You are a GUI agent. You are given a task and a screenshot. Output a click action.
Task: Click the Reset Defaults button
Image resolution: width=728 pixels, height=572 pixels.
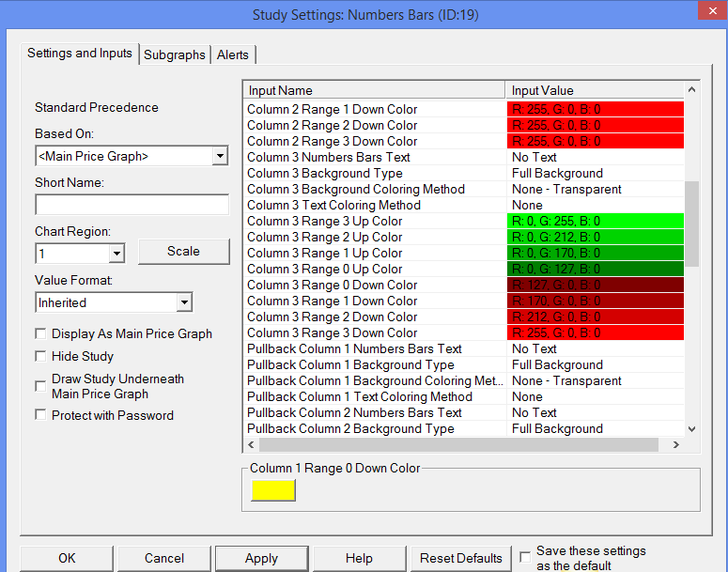pyautogui.click(x=461, y=558)
